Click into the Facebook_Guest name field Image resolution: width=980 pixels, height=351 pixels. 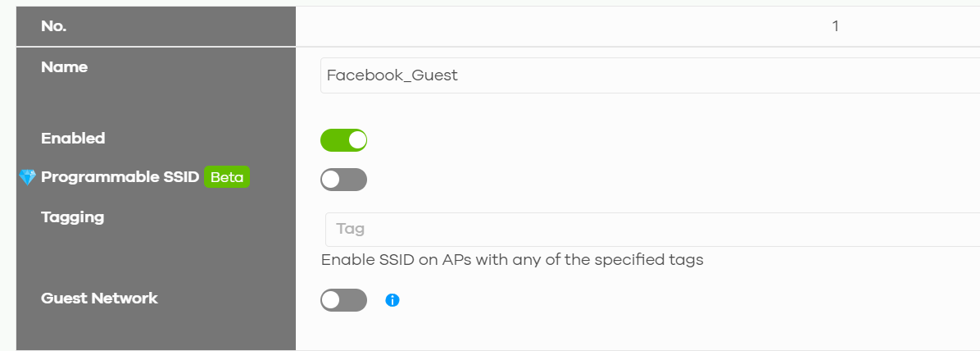(650, 75)
